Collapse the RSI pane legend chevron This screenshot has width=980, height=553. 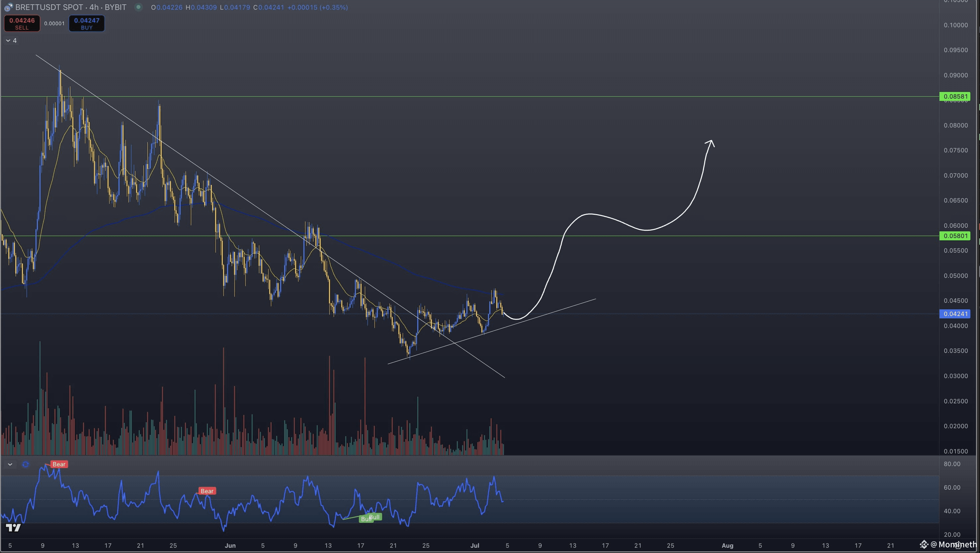point(10,464)
